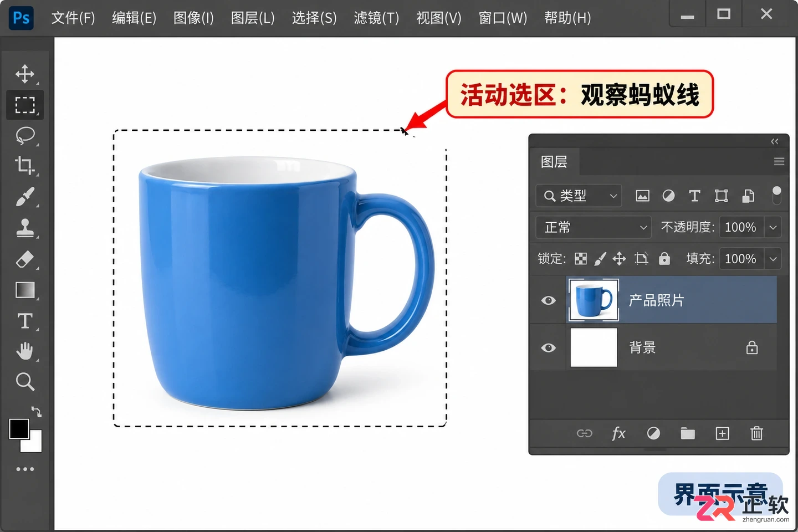Viewport: 798px width, 532px height.
Task: Create new adjustment layer from panel bottom
Action: click(653, 433)
